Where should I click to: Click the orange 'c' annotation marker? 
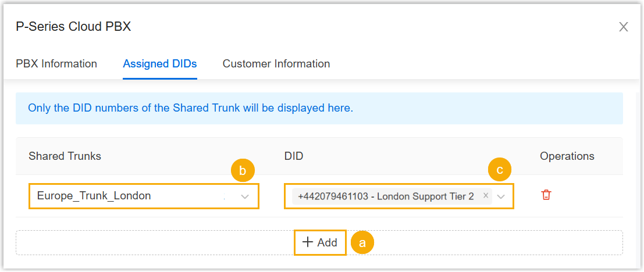click(499, 170)
